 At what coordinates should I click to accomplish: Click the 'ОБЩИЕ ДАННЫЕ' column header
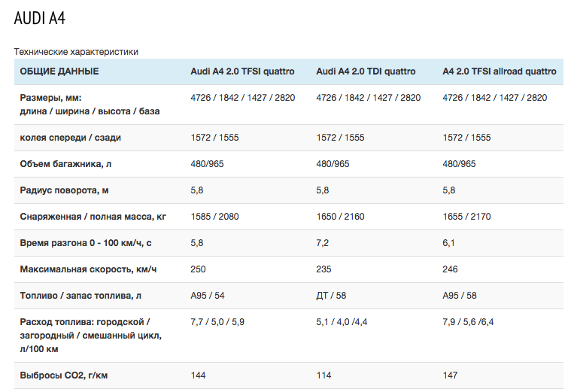[x=59, y=71]
